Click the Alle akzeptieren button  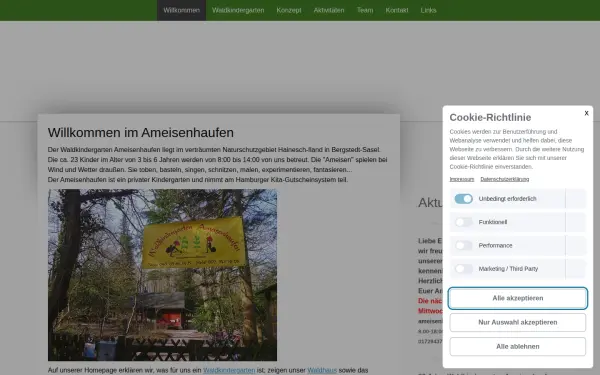(x=518, y=298)
